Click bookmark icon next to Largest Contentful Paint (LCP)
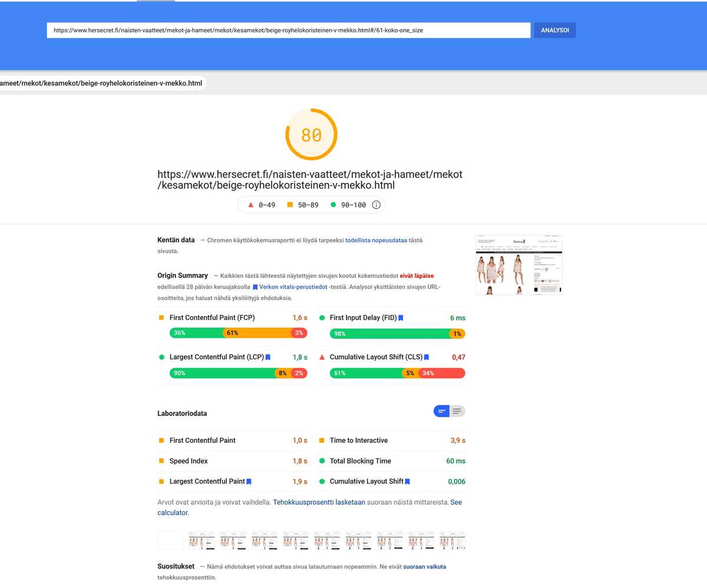The height and width of the screenshot is (588, 707). tap(268, 357)
